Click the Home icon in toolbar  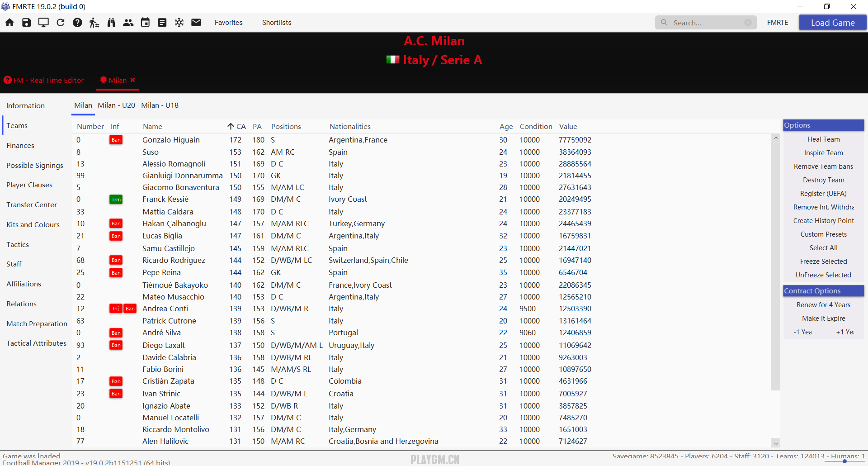point(9,23)
